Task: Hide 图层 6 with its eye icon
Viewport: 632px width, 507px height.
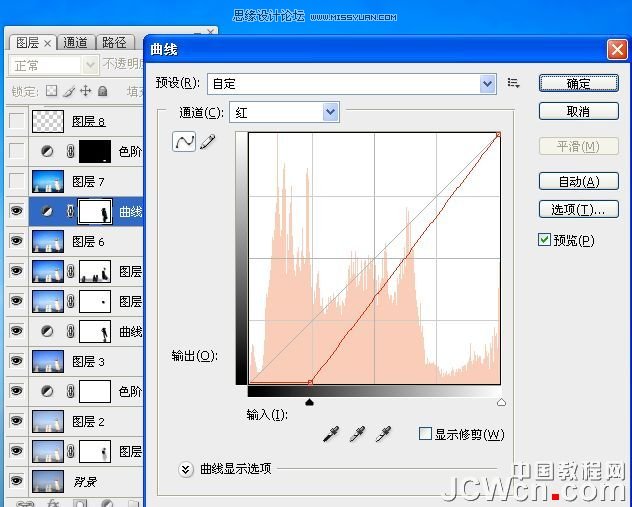Action: click(x=17, y=241)
